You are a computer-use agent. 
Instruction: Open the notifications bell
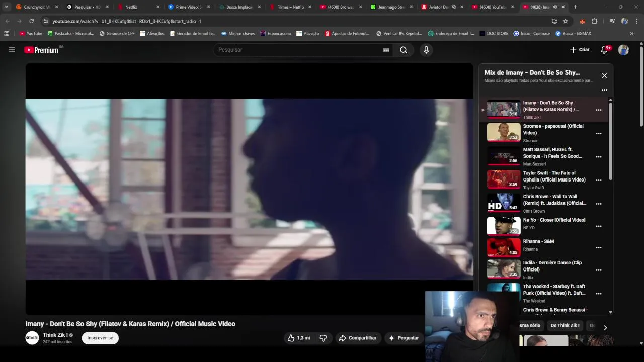coord(605,50)
